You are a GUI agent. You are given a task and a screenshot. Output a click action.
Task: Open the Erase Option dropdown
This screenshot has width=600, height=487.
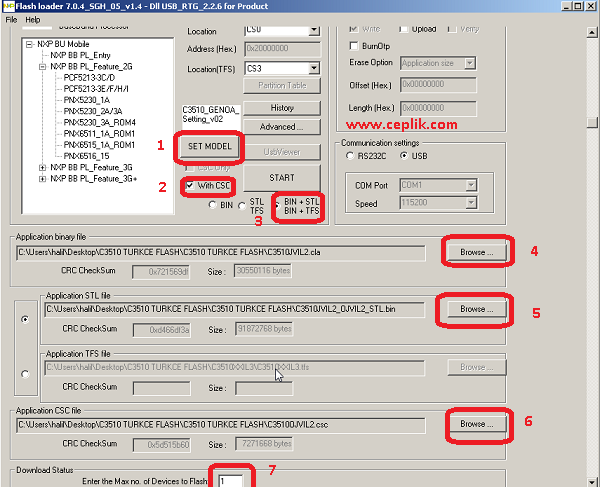(470, 63)
